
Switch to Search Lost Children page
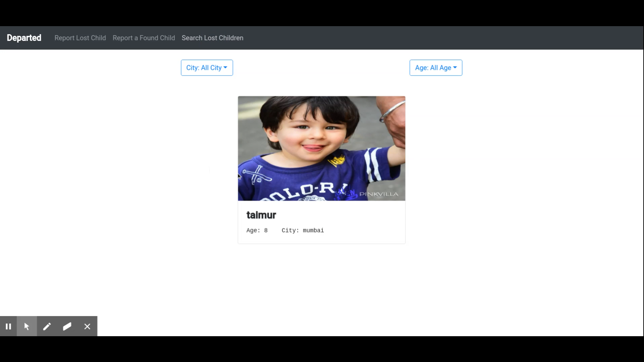[x=212, y=38]
